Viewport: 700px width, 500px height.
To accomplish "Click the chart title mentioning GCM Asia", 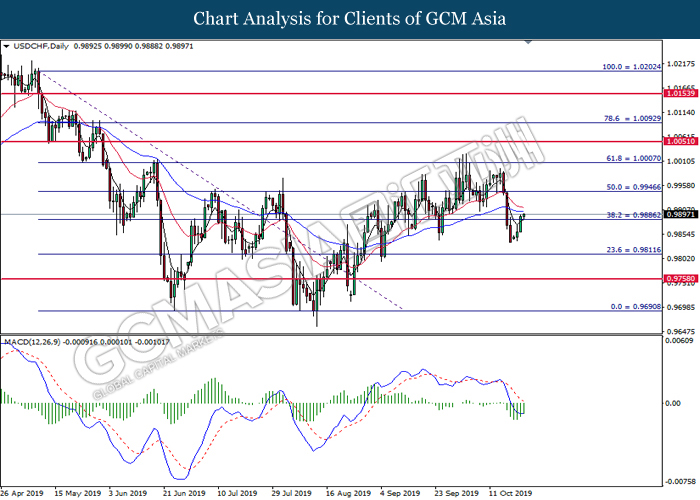I will coord(349,18).
